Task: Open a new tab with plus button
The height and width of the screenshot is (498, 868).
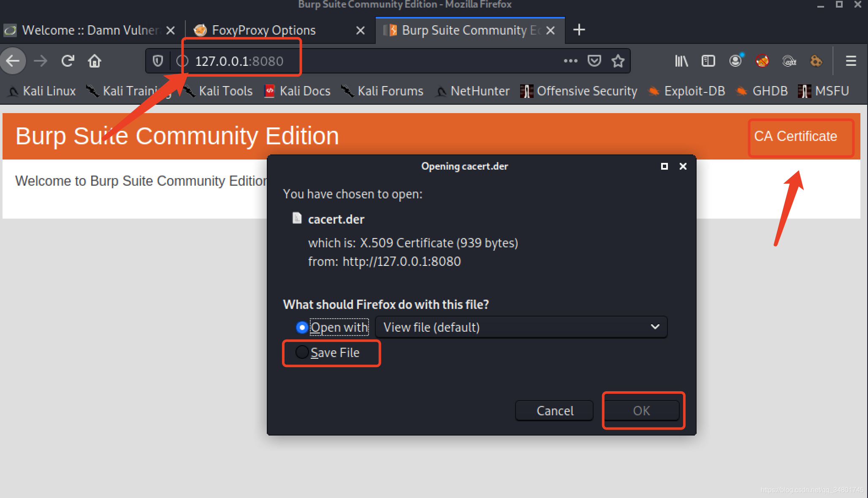Action: (x=579, y=30)
